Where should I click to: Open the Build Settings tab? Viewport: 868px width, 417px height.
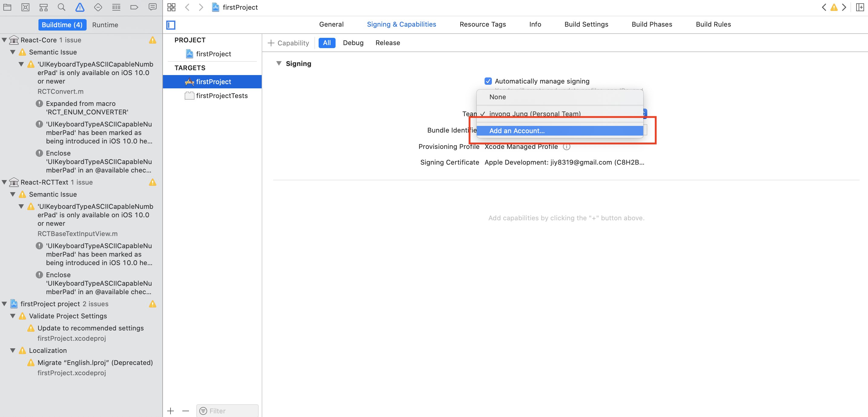pos(586,24)
